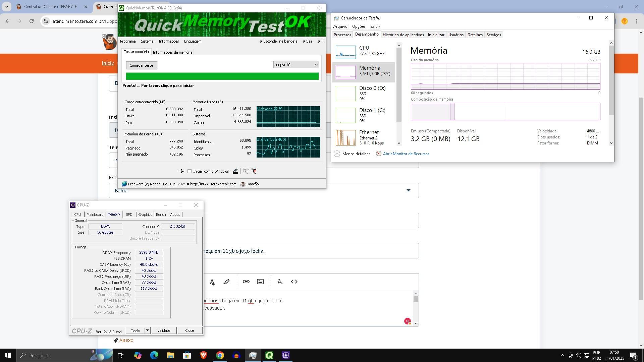Image resolution: width=644 pixels, height=362 pixels.
Task: Expand the Chrome tab search dropdown
Action: (6, 7)
